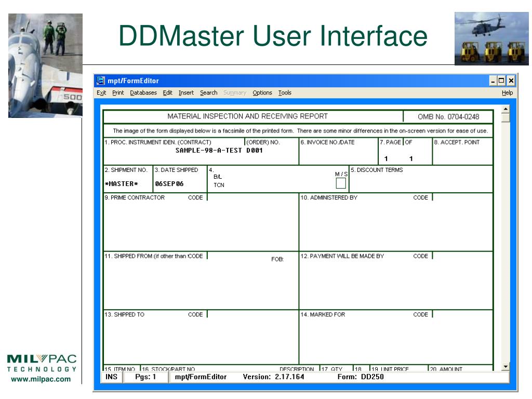Click the Material Inspection and Receiving Report heading
The width and height of the screenshot is (532, 399).
click(x=247, y=116)
